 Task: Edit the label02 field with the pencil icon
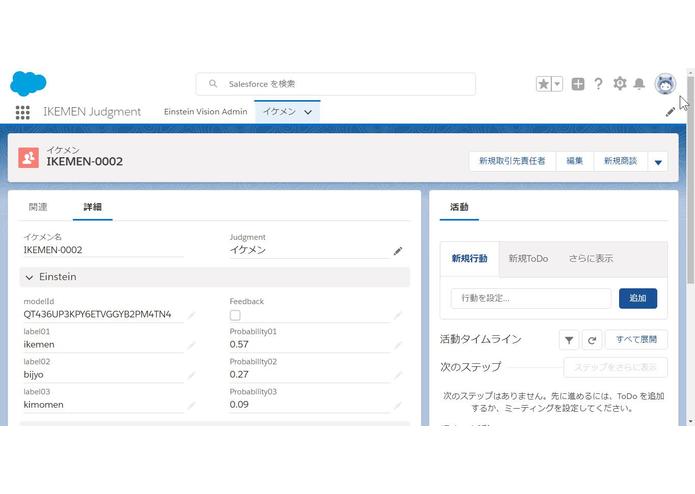click(x=191, y=375)
